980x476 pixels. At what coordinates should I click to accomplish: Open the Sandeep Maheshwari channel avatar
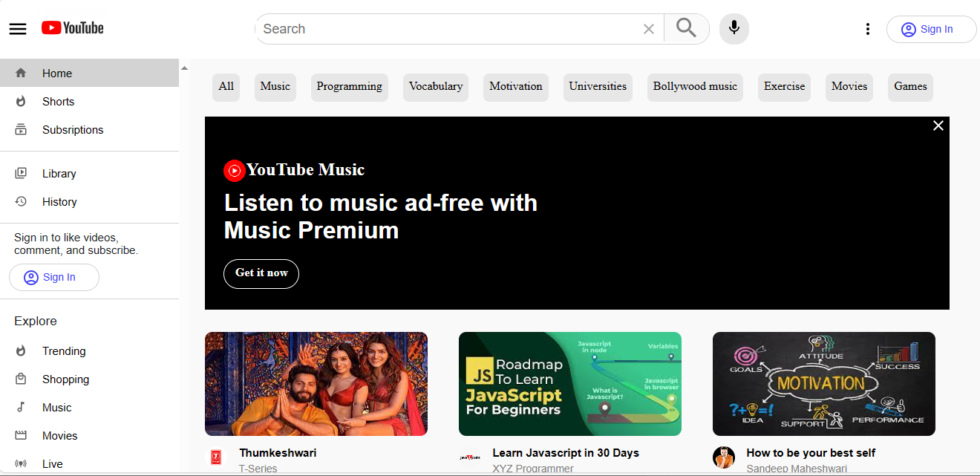tap(724, 457)
